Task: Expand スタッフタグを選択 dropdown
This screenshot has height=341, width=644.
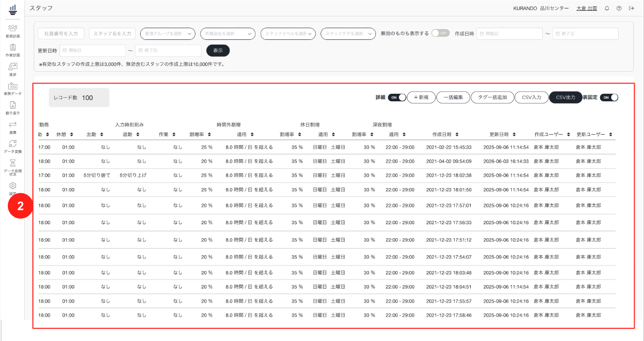Action: (x=348, y=34)
